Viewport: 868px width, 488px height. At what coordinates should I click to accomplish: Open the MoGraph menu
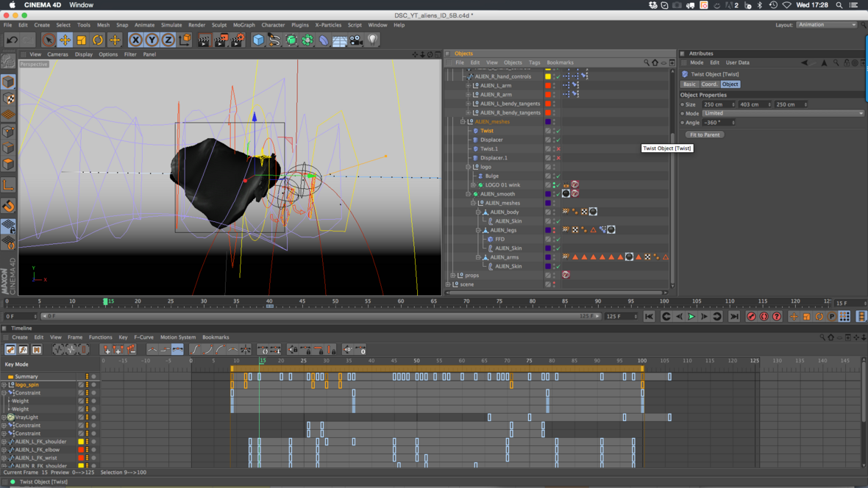tap(243, 25)
